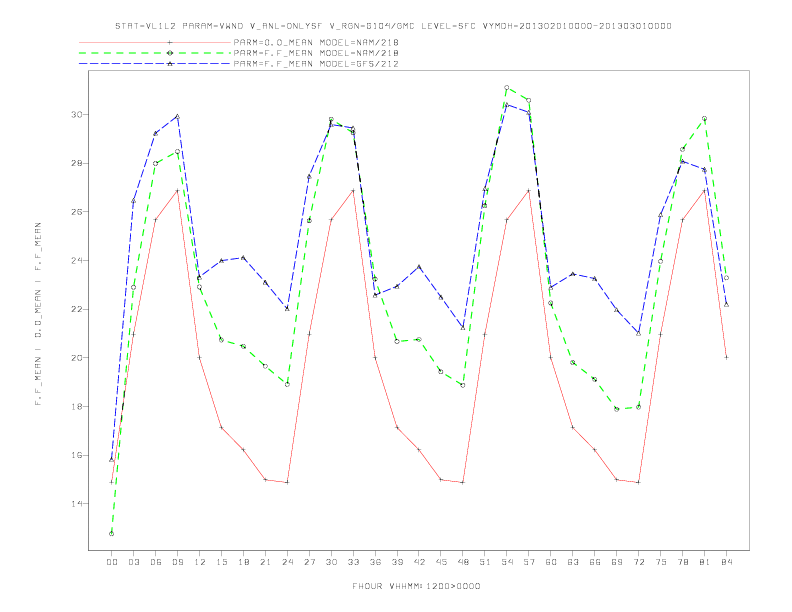The height and width of the screenshot is (612, 792).
Task: Click the green dashed legend line sample
Action: [155, 53]
